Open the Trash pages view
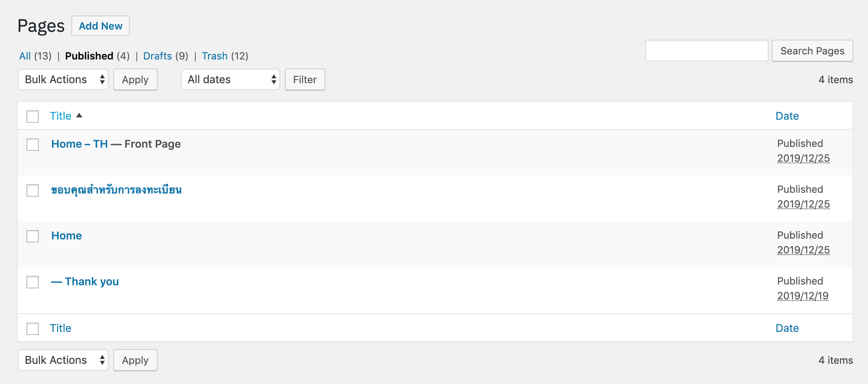868x384 pixels. pyautogui.click(x=215, y=56)
